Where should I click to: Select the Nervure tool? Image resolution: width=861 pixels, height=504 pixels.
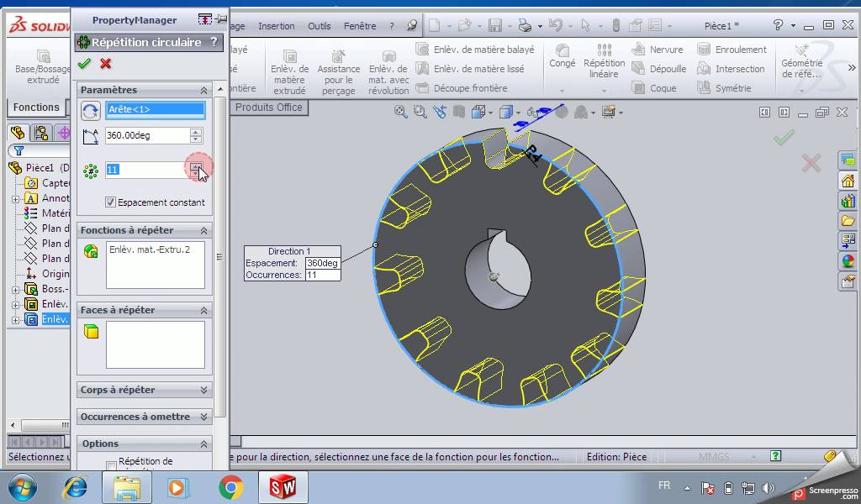pyautogui.click(x=658, y=50)
